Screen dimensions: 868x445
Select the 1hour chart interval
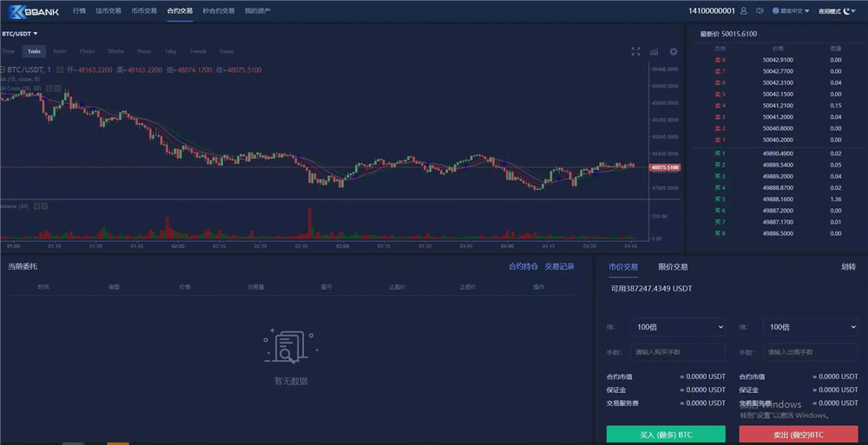(144, 51)
